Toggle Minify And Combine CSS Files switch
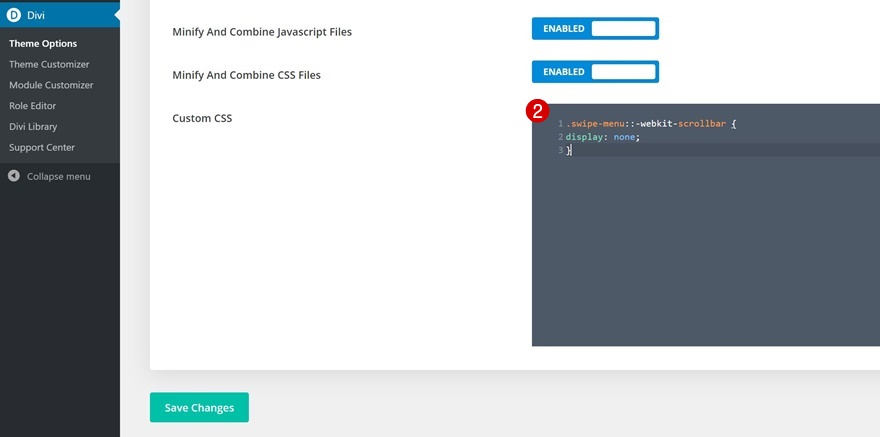The height and width of the screenshot is (437, 880). [x=595, y=72]
